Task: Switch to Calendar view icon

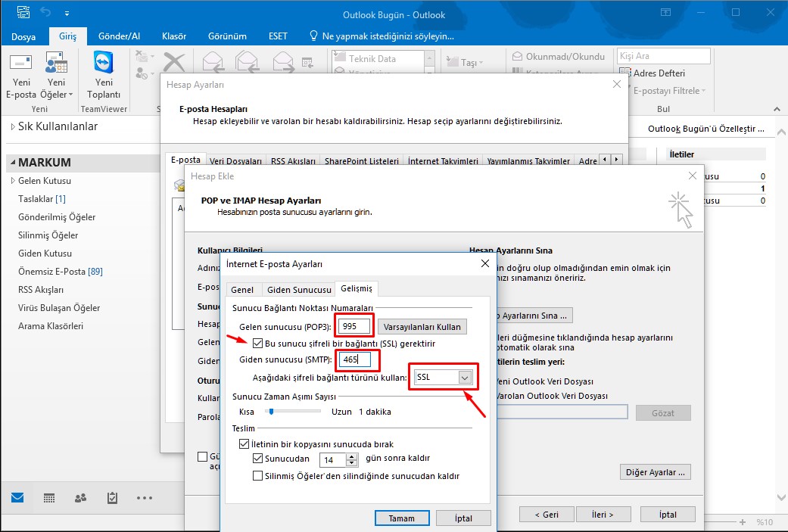Action: pyautogui.click(x=48, y=498)
